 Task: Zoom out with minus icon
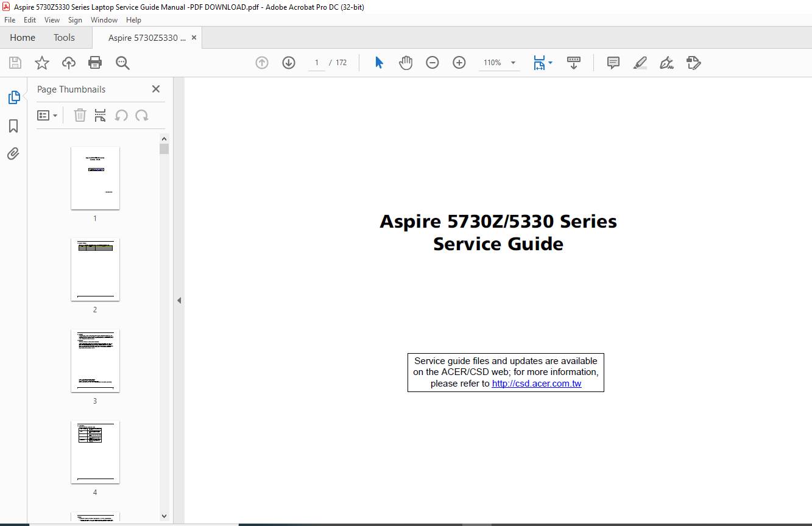(x=432, y=63)
